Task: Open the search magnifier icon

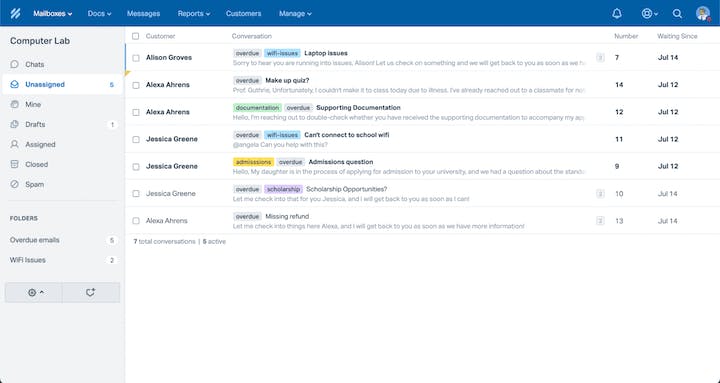Action: coord(677,14)
